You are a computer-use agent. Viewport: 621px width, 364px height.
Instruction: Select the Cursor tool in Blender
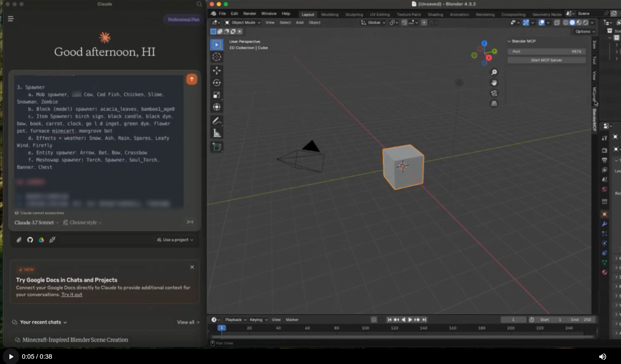(x=216, y=57)
